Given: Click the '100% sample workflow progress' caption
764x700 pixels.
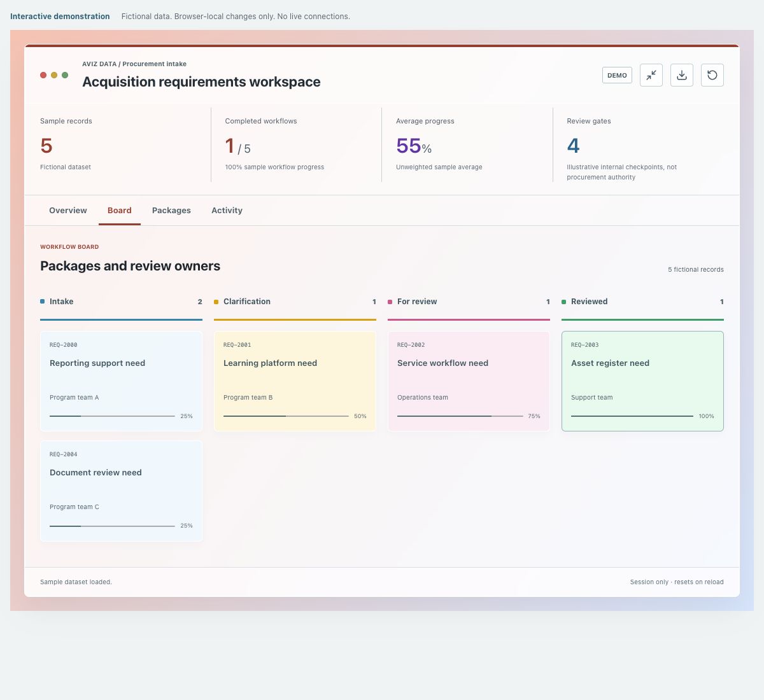Looking at the screenshot, I should tap(274, 167).
